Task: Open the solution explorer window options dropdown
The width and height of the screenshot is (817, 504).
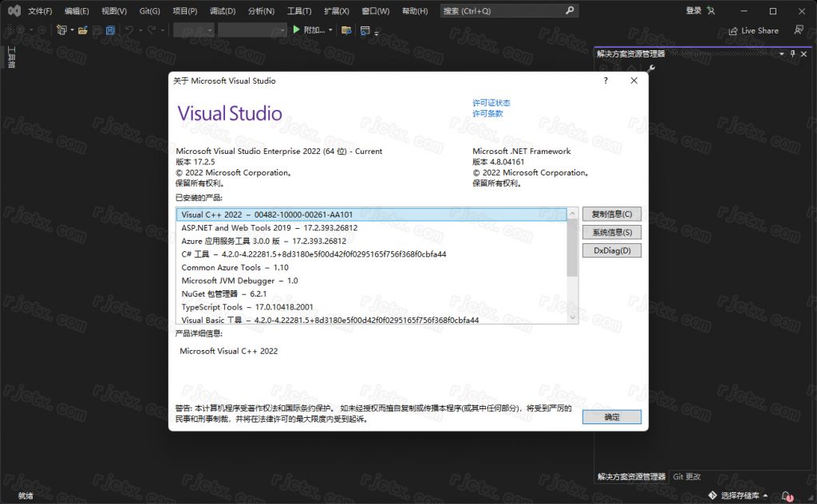Action: [781, 53]
